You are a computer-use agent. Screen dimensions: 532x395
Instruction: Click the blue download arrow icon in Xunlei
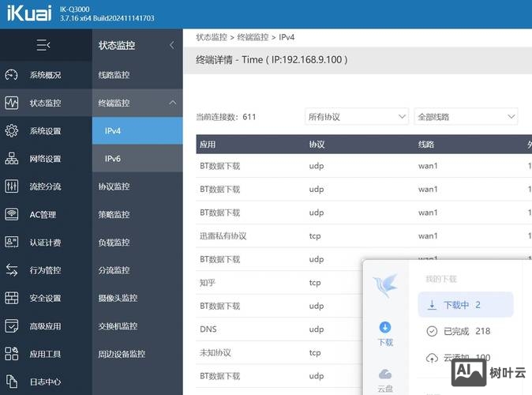pyautogui.click(x=385, y=327)
